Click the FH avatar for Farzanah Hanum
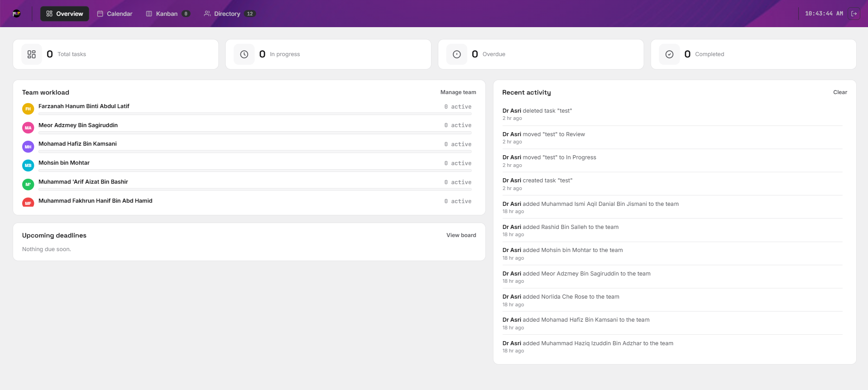This screenshot has width=868, height=390. click(x=28, y=109)
